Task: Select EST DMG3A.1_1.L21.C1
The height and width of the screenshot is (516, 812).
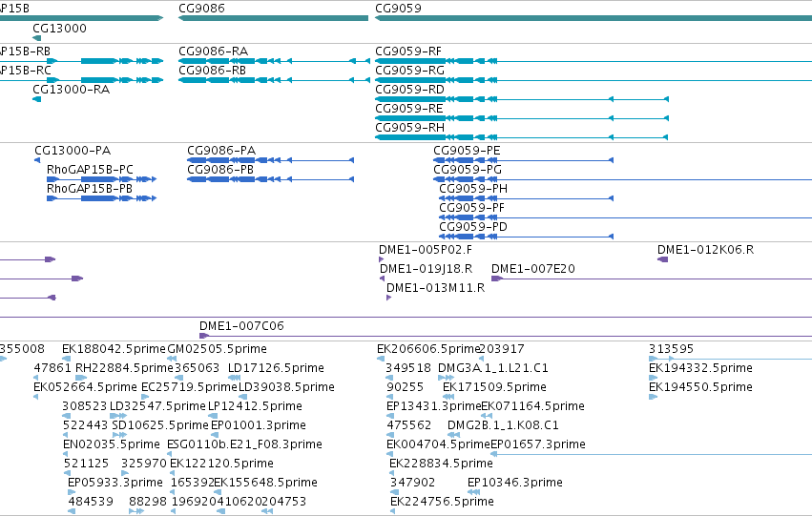Action: coord(493,368)
